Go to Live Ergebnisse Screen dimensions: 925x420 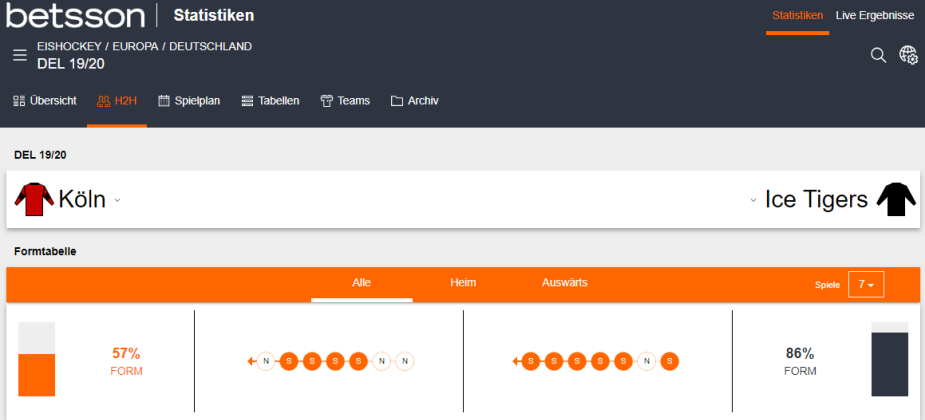point(875,16)
